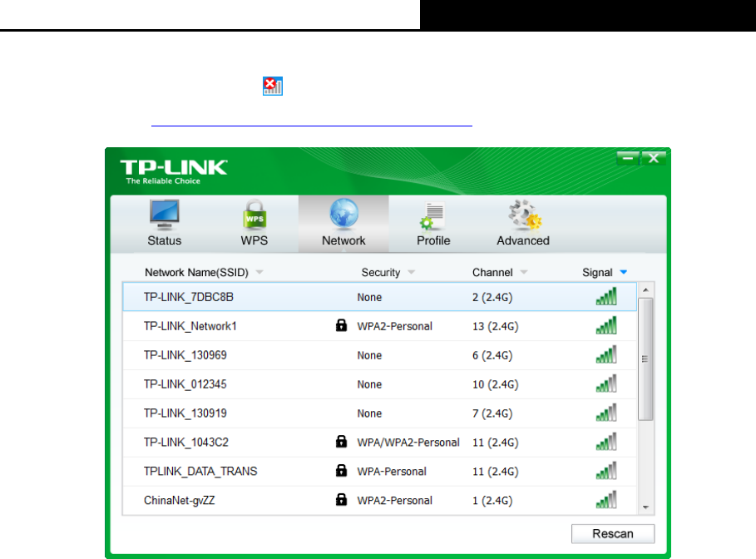Image resolution: width=756 pixels, height=559 pixels.
Task: Sort by Network Name(SSID) arrow
Action: tap(259, 273)
